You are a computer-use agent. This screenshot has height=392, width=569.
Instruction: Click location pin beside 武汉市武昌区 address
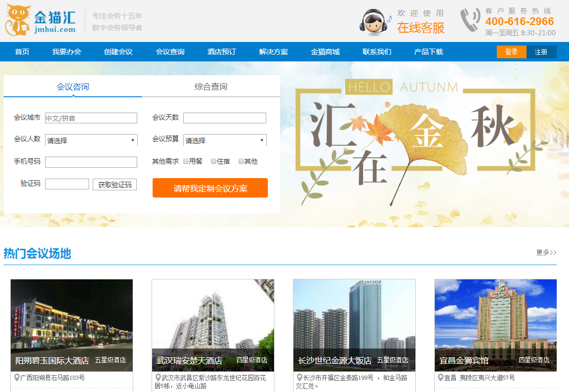tap(158, 378)
